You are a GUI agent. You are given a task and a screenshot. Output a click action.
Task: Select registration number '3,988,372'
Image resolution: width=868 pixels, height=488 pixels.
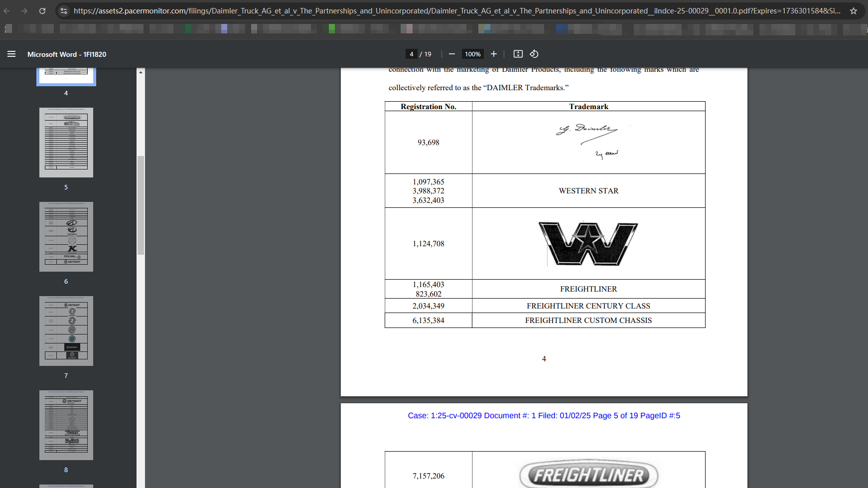(429, 191)
